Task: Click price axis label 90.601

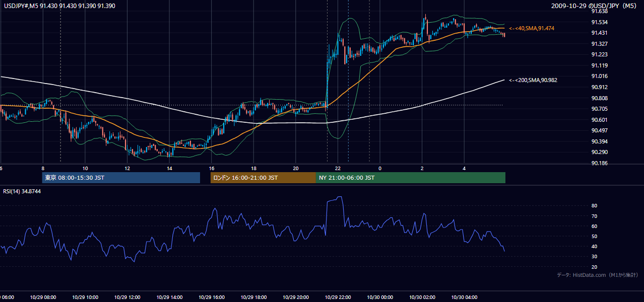Action: (x=599, y=120)
